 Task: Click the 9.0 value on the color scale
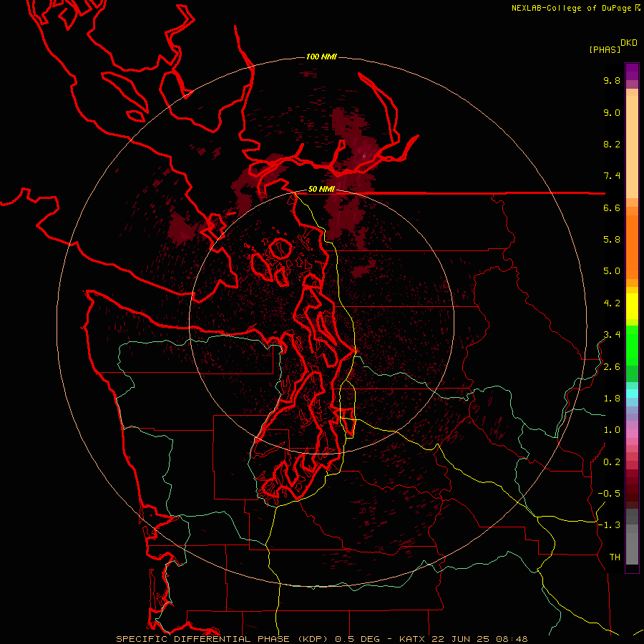pyautogui.click(x=612, y=112)
